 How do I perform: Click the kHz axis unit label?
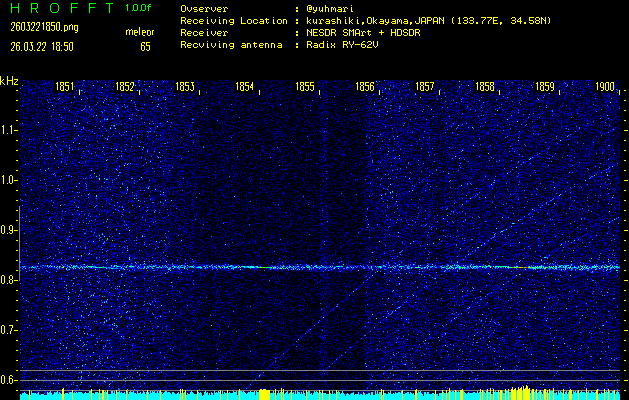coord(9,81)
